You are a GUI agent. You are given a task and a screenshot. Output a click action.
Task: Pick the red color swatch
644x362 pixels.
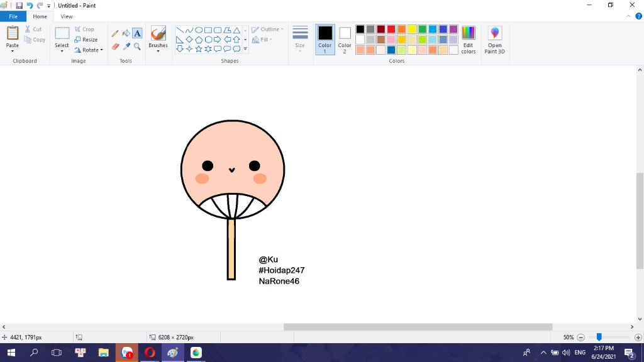point(391,29)
